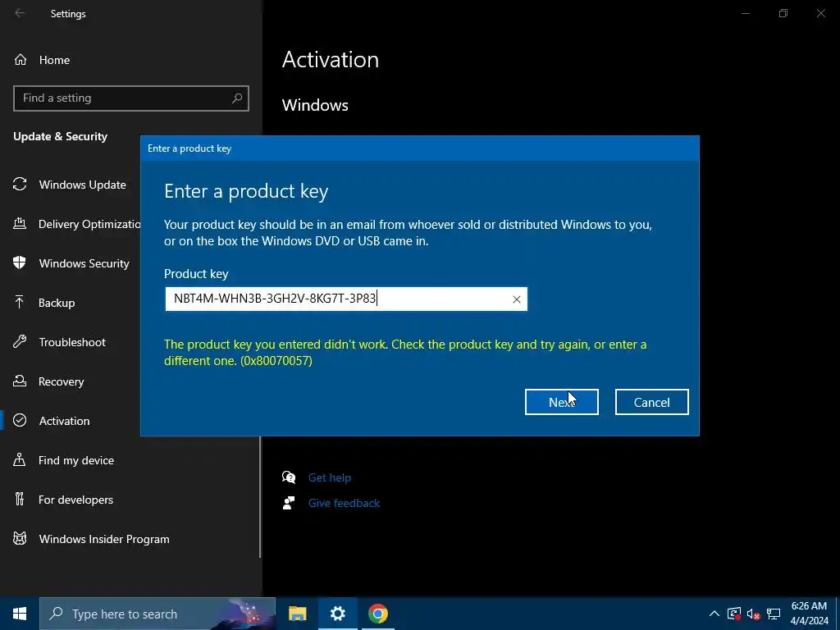Screen dimensions: 840x630
Task: Open Delivery Optimization settings
Action: click(x=89, y=224)
